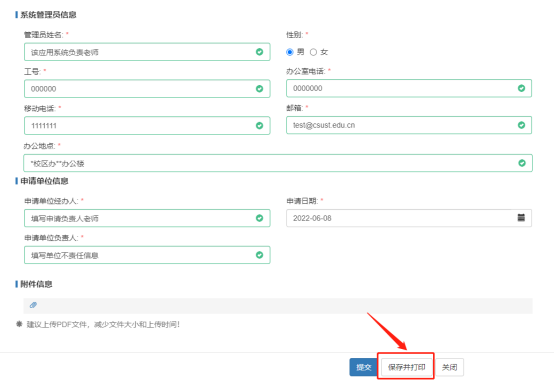
Task: Focus the 管理员姓名 input field
Action: 147,52
